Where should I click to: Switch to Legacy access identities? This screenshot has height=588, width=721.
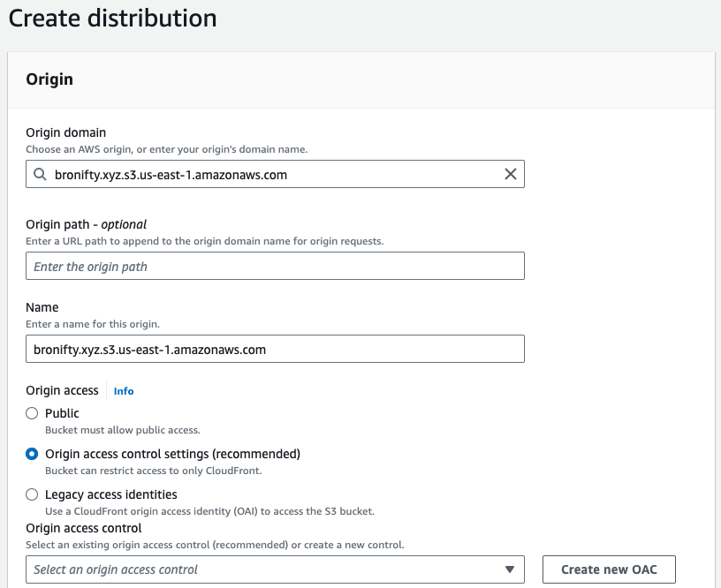tap(32, 494)
